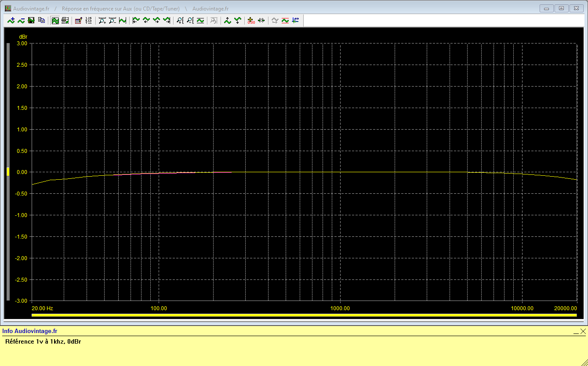588x366 pixels.
Task: Click the greyed-out disabled toolbar icon
Action: pyautogui.click(x=214, y=20)
